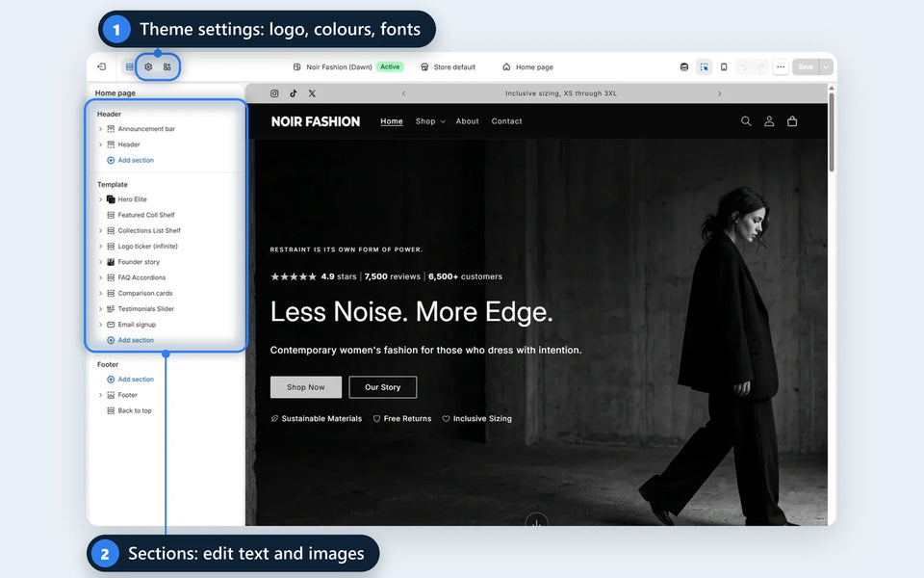Click the X social icon in preview
The width and height of the screenshot is (924, 578).
[x=312, y=93]
